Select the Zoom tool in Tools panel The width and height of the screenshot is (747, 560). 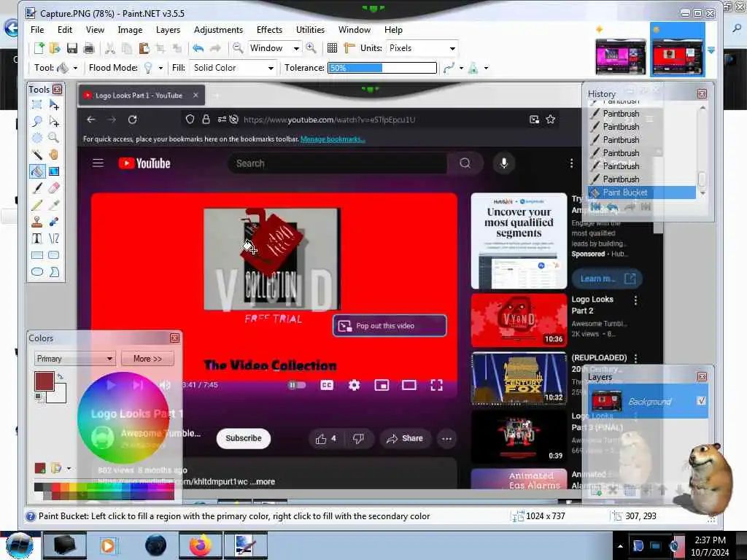[54, 138]
